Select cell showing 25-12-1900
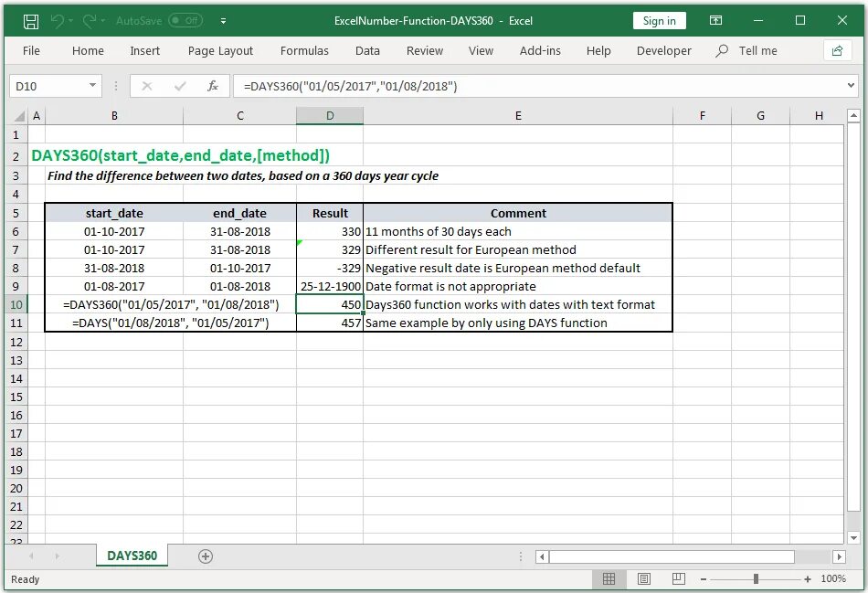Image resolution: width=868 pixels, height=593 pixels. (330, 286)
